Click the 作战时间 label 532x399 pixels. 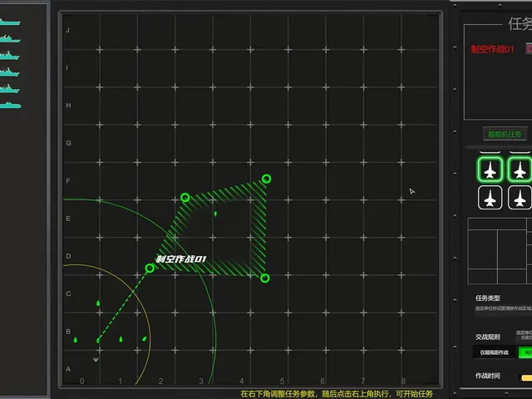pyautogui.click(x=488, y=376)
